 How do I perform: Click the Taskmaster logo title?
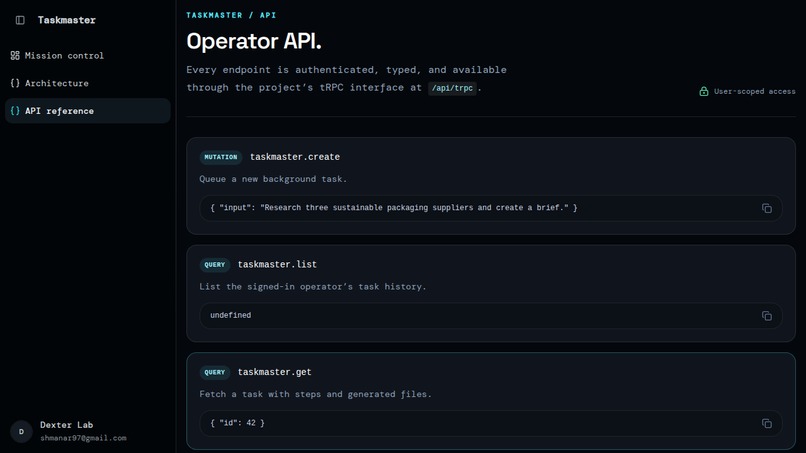(x=67, y=20)
